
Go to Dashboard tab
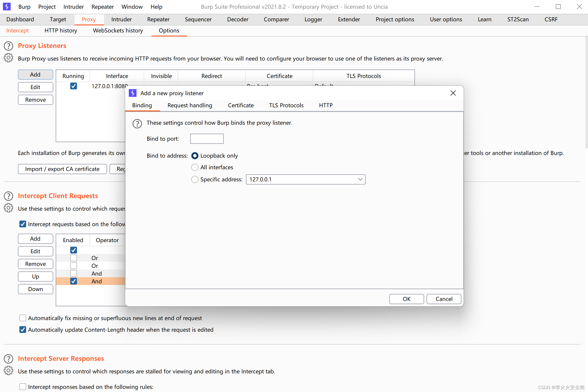[20, 19]
